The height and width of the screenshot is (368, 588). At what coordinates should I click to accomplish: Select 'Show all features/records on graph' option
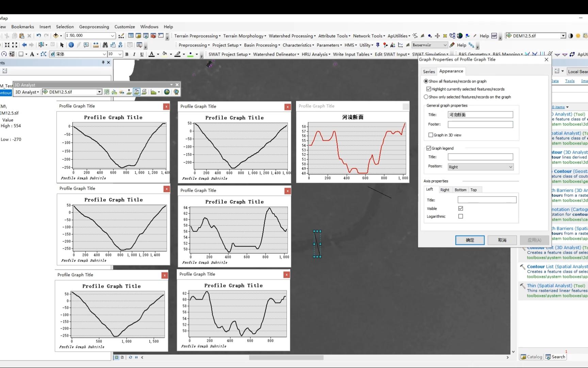[x=426, y=81]
